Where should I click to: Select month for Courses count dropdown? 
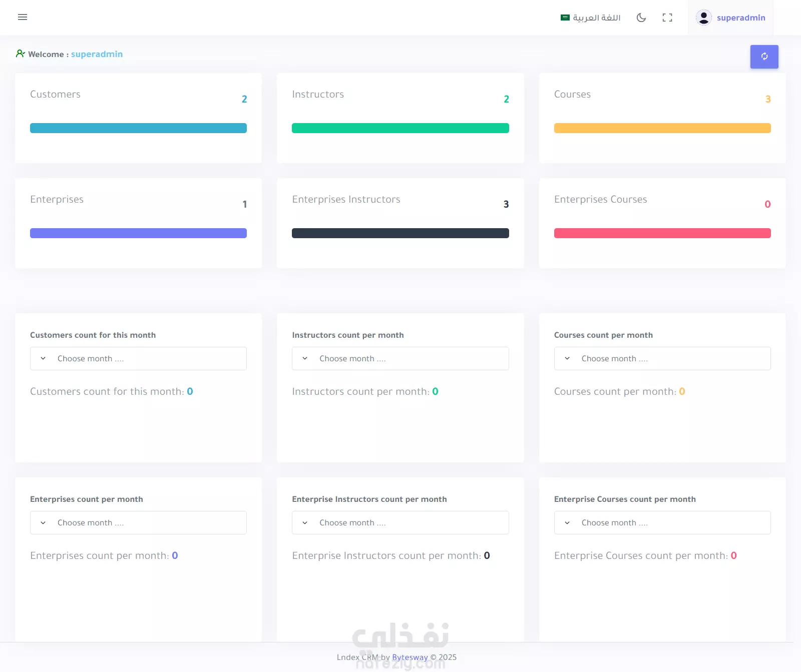click(x=662, y=359)
